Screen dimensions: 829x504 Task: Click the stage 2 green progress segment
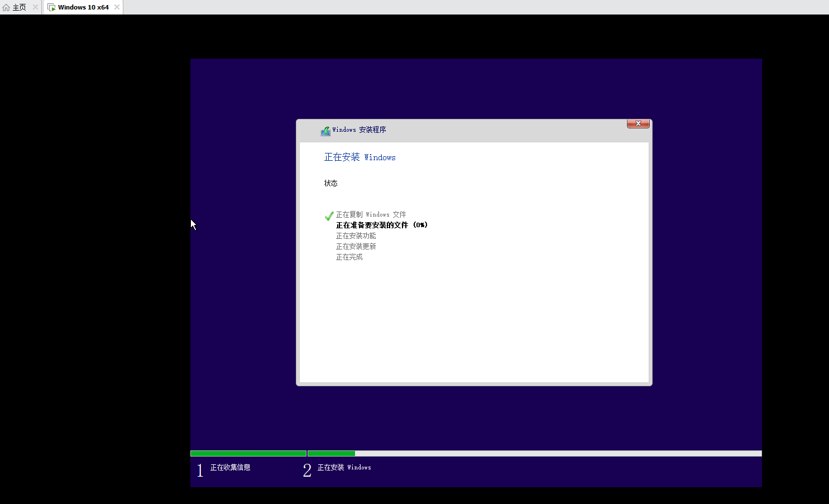[x=332, y=453]
